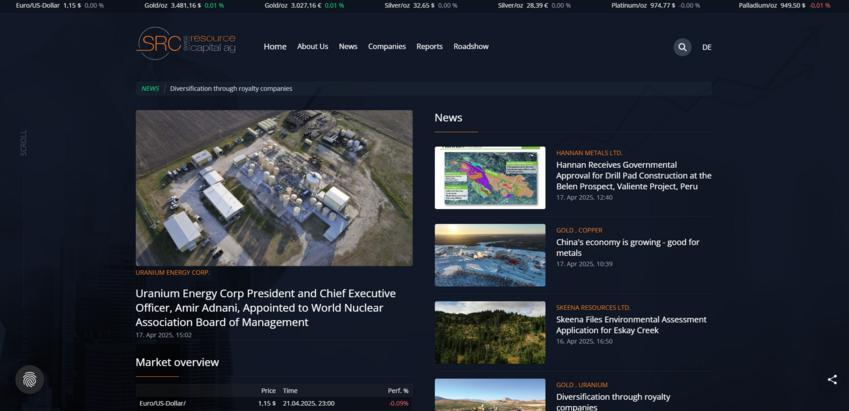Switch language to DE
The image size is (849, 411).
[707, 47]
